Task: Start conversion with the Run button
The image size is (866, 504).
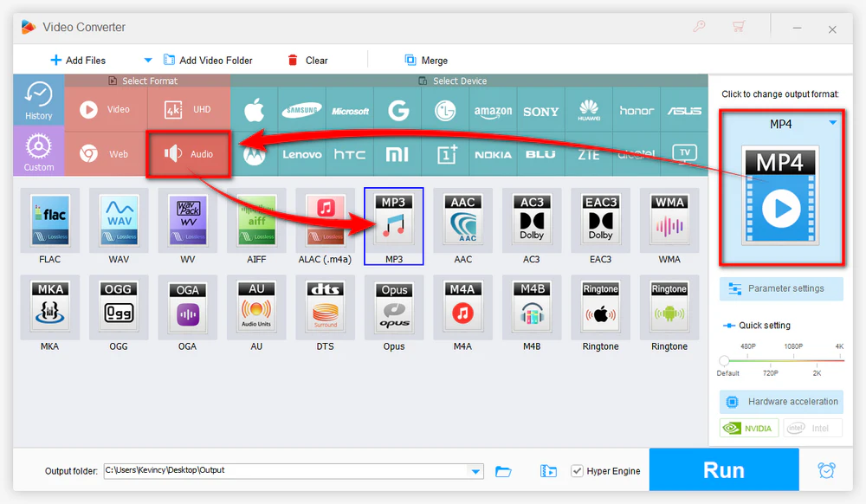Action: (724, 470)
